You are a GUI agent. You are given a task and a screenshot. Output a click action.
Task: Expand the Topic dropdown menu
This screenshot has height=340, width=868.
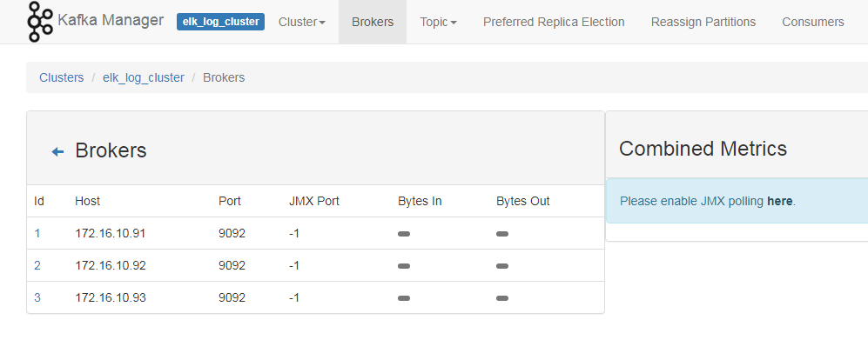438,22
